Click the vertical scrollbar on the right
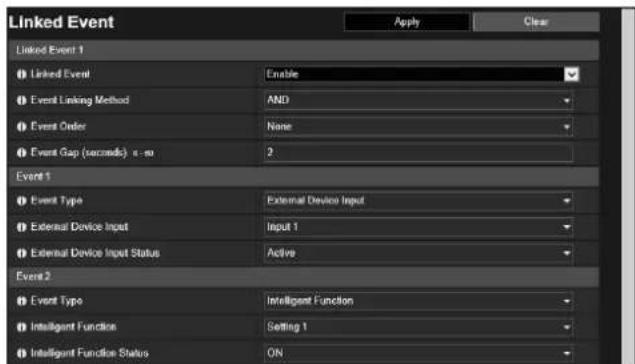 [x=628, y=186]
